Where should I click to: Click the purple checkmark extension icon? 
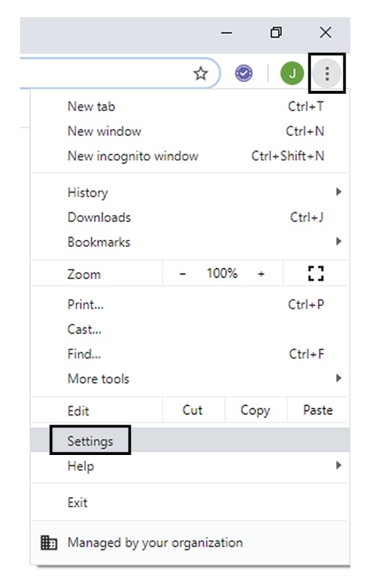tap(244, 73)
